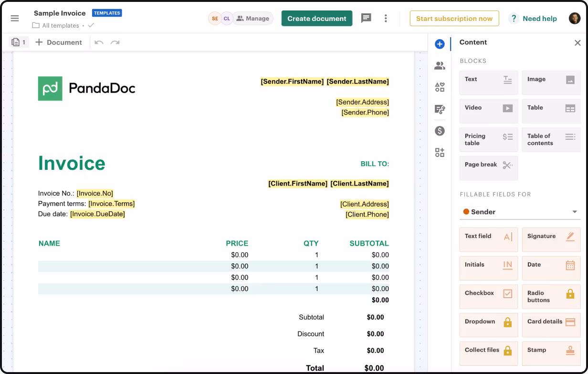Select the Video block
The width and height of the screenshot is (588, 374).
[x=488, y=111]
